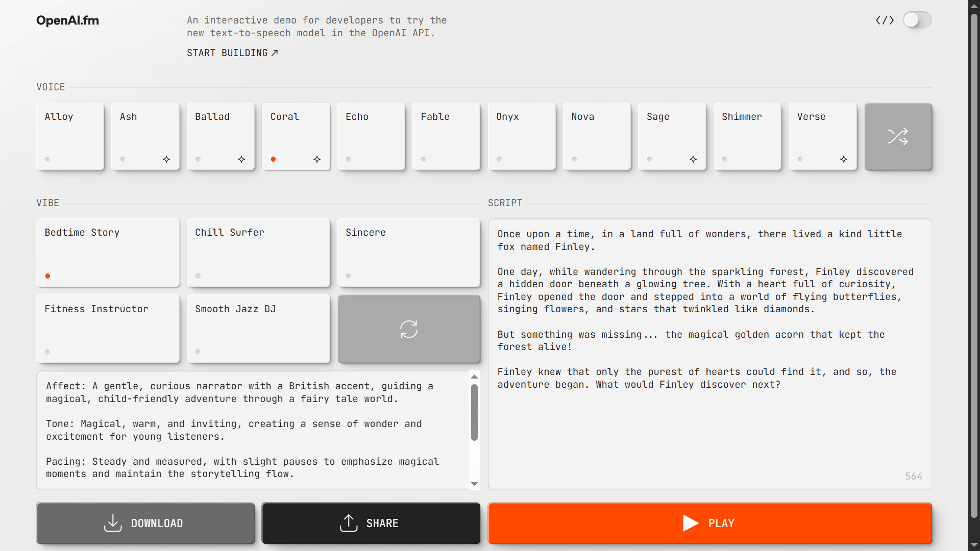Click the sparkle icon on Sage voice
This screenshot has height=551, width=980.
tap(693, 159)
